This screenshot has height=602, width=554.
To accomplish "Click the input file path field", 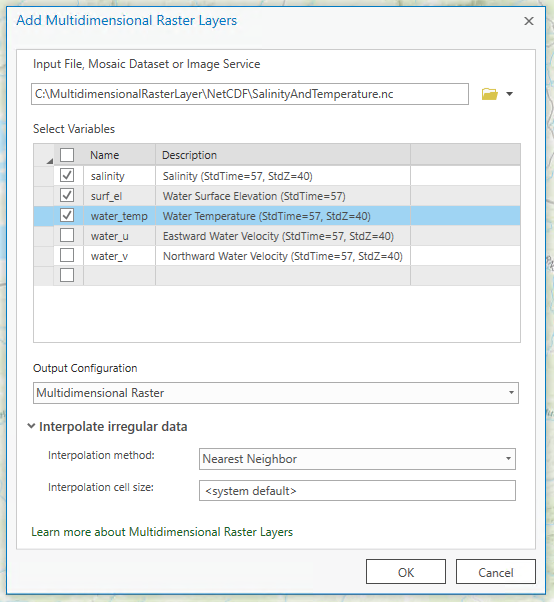I will [250, 94].
